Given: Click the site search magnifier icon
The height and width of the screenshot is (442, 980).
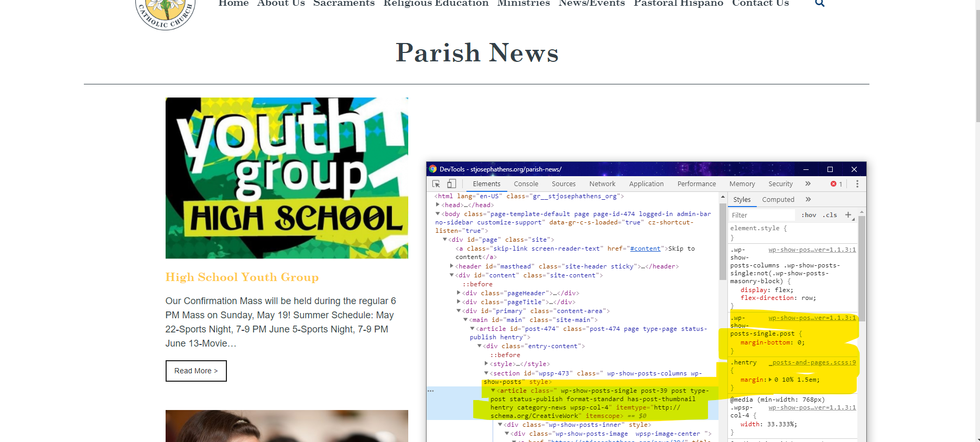Looking at the screenshot, I should (820, 4).
